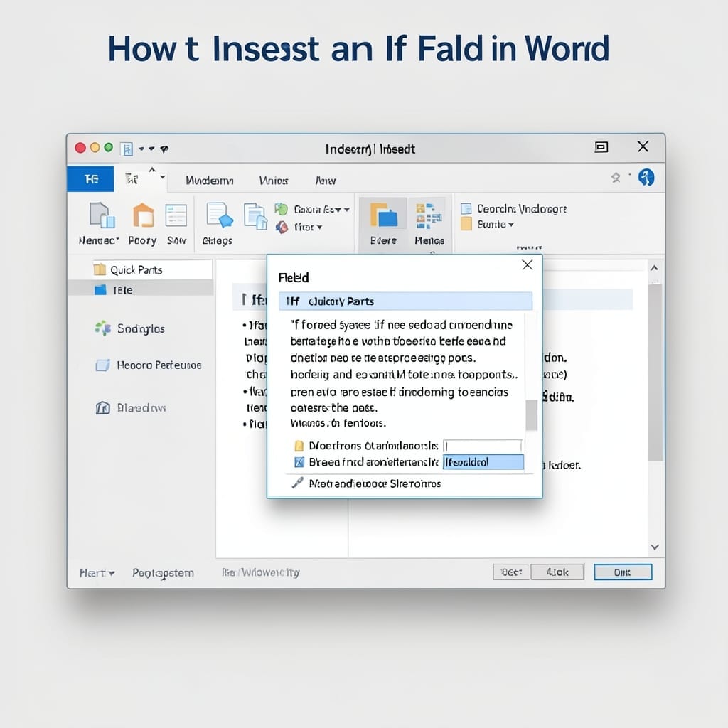Click the restore window icon in the title bar
Screen dimensions: 728x728
(x=601, y=148)
